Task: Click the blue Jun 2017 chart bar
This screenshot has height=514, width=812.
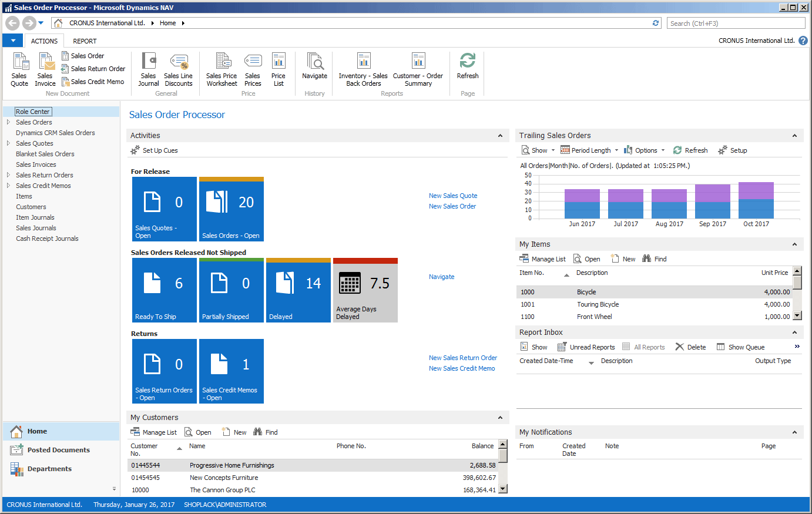Action: pos(582,210)
